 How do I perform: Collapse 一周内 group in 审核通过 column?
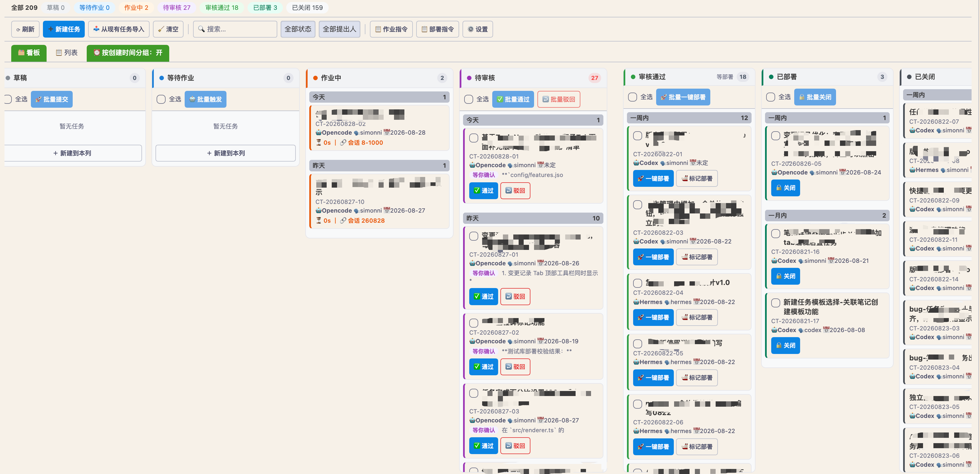(x=689, y=118)
